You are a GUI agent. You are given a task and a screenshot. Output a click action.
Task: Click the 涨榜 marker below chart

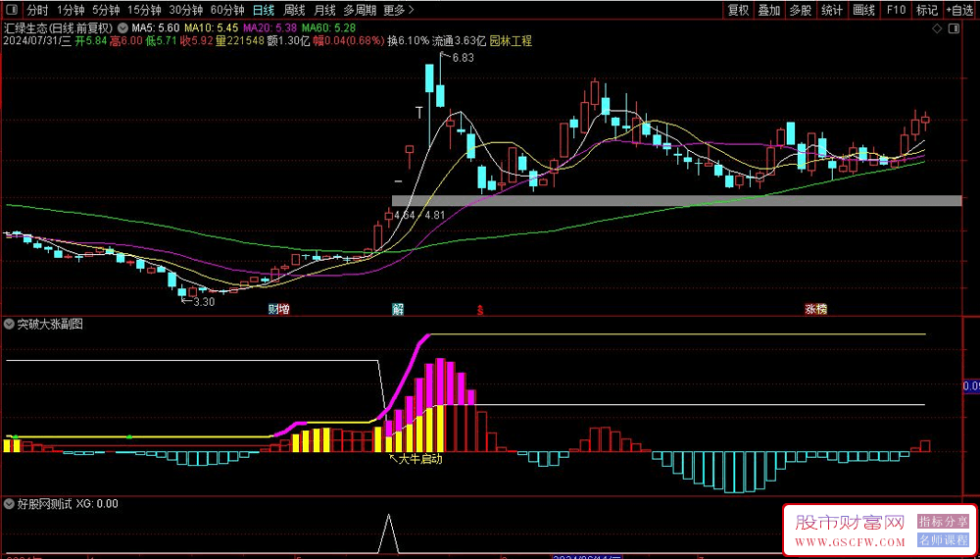click(815, 309)
